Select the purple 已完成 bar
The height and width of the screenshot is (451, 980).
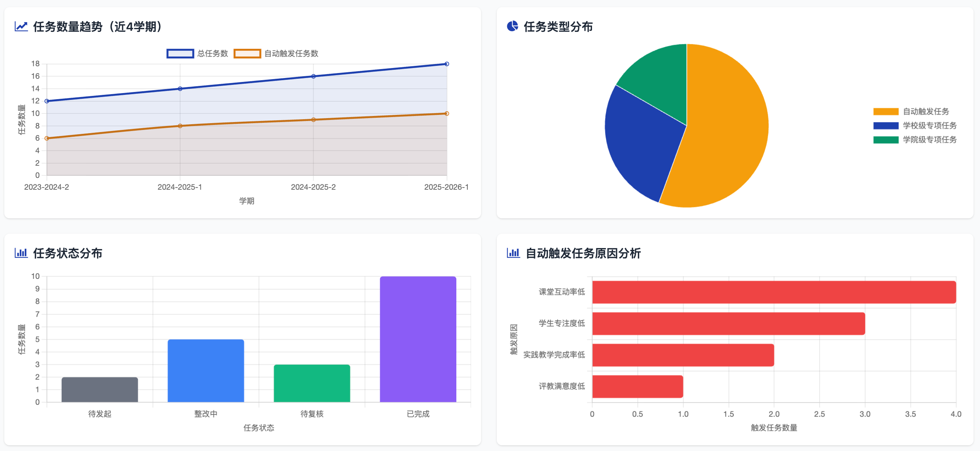click(x=418, y=339)
